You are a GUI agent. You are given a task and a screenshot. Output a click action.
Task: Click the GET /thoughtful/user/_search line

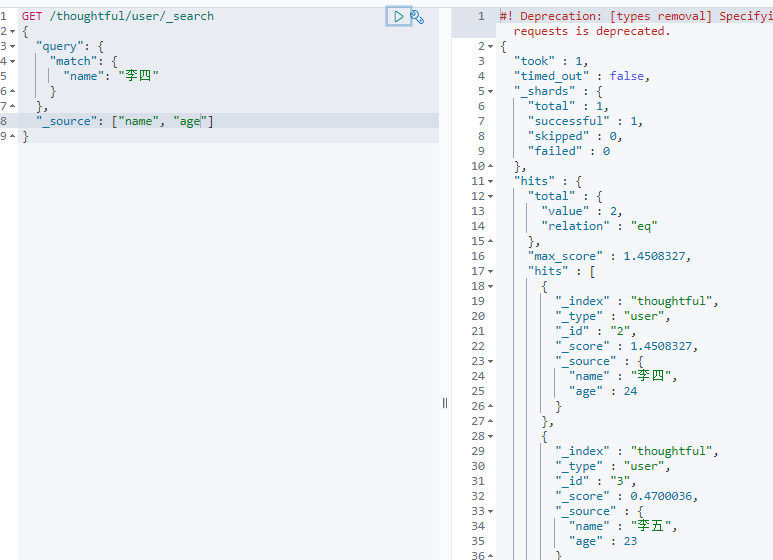pos(118,16)
